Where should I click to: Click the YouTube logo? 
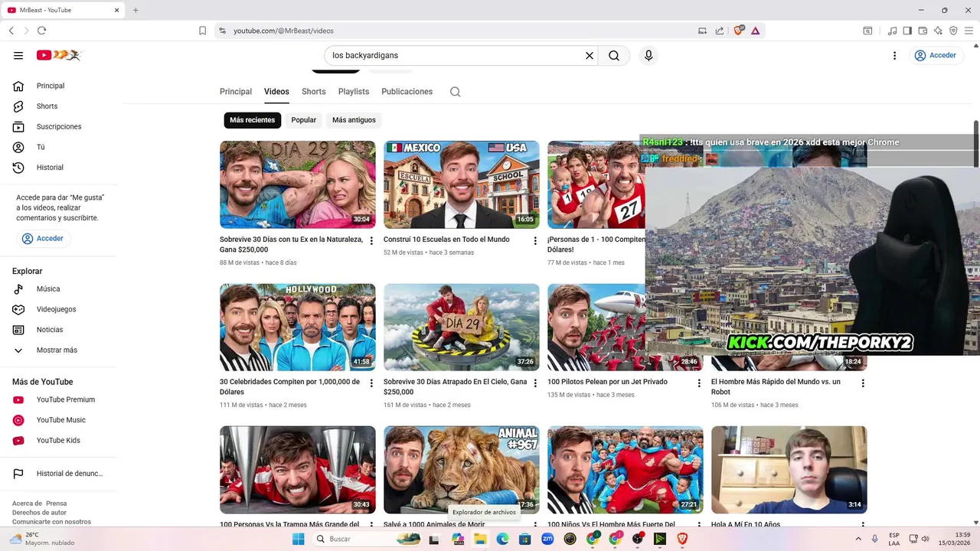point(58,55)
